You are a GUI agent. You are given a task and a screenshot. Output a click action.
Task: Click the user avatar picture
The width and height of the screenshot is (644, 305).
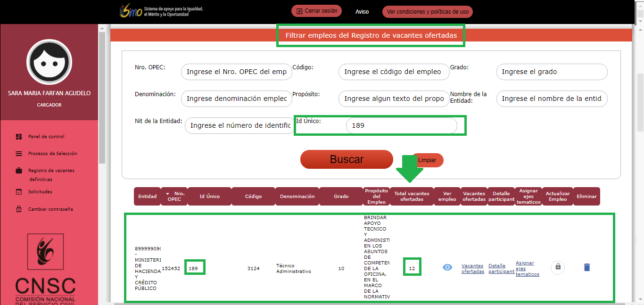[49, 62]
